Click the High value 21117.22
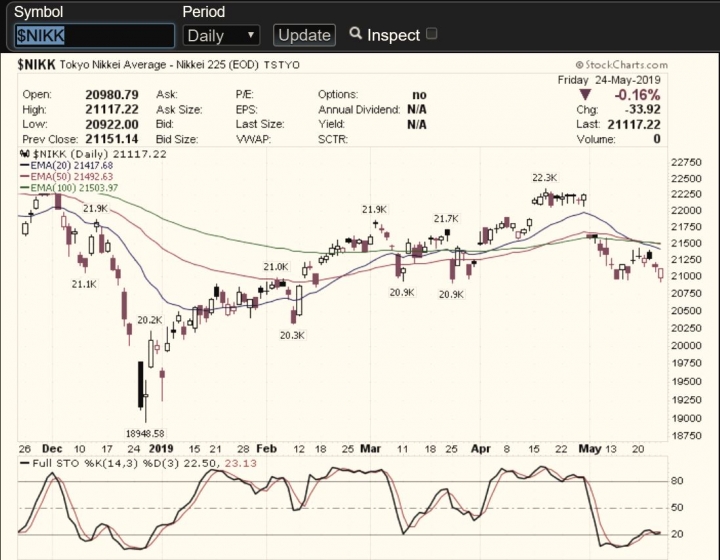Image resolution: width=720 pixels, height=560 pixels. point(112,109)
